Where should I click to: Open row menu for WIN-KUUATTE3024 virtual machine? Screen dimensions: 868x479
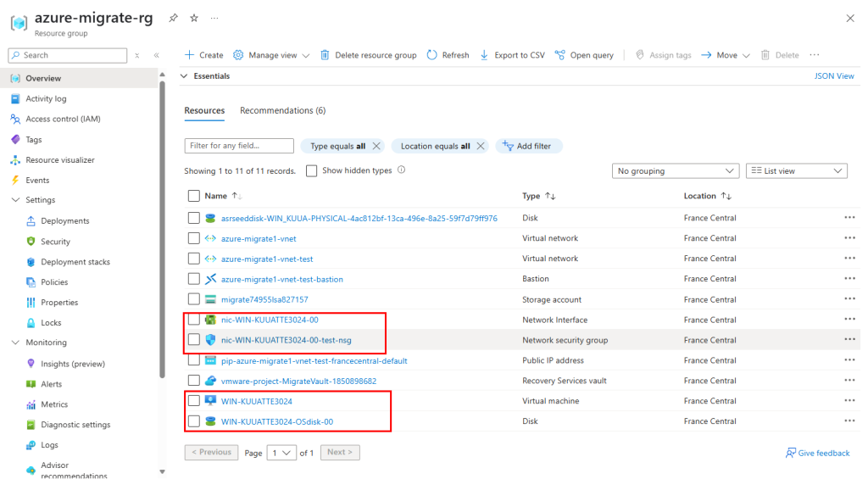click(x=849, y=401)
